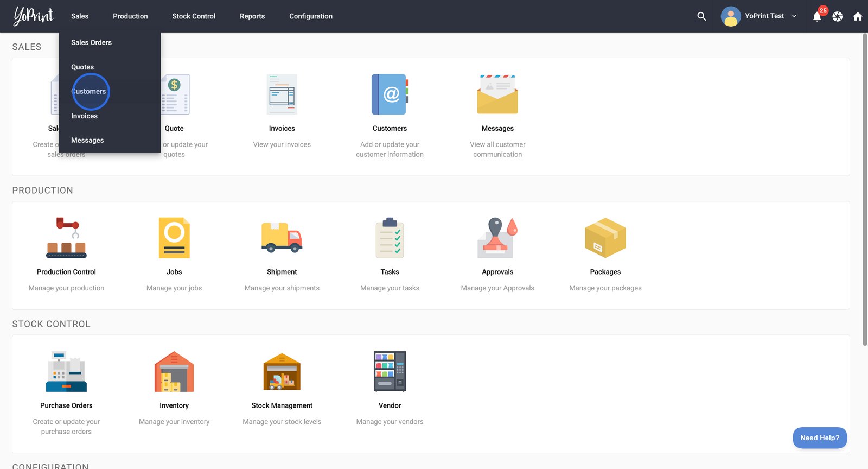Open the Vendor vending machine icon
The width and height of the screenshot is (868, 469).
coord(390,371)
